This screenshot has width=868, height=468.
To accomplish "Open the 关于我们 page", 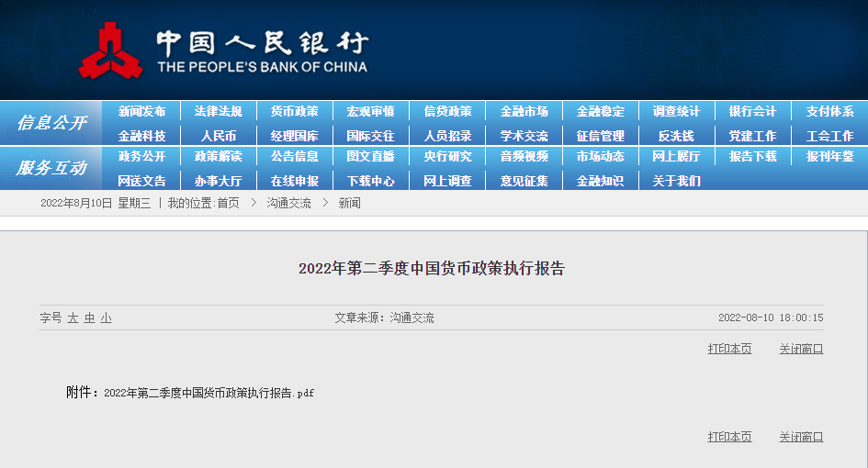I will (676, 181).
